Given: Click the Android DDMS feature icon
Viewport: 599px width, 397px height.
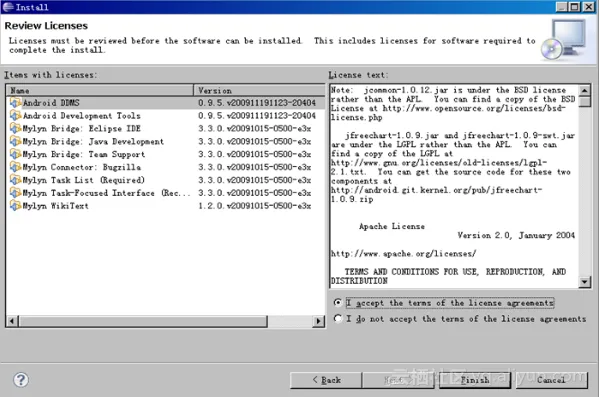Looking at the screenshot, I should (x=15, y=103).
